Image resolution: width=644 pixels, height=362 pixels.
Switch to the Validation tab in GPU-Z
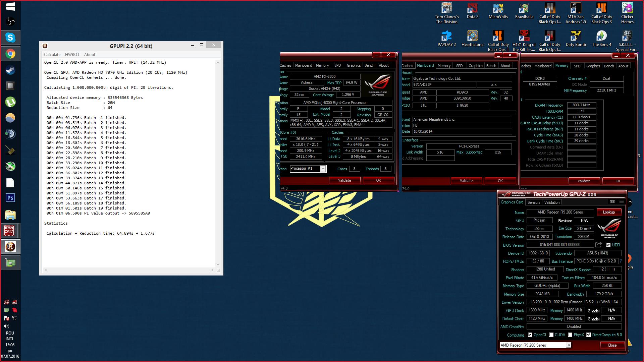tap(552, 202)
